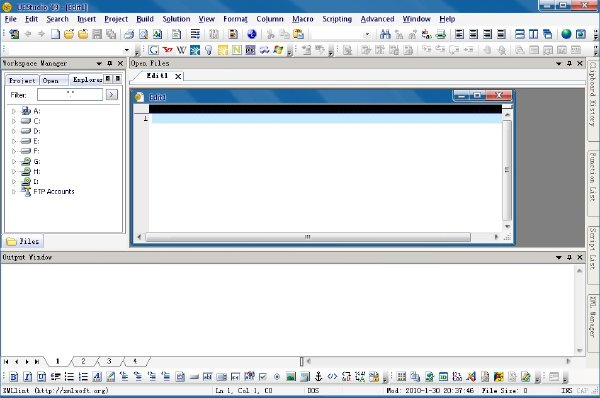
Task: Click the Filter input field
Action: pos(70,95)
